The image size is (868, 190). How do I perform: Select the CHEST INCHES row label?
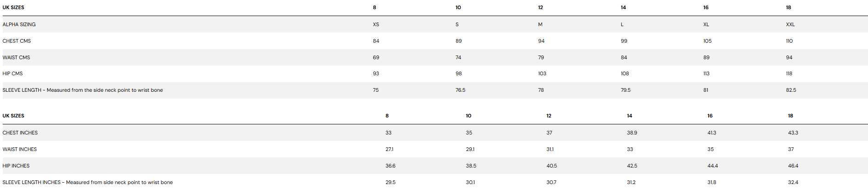coord(20,133)
